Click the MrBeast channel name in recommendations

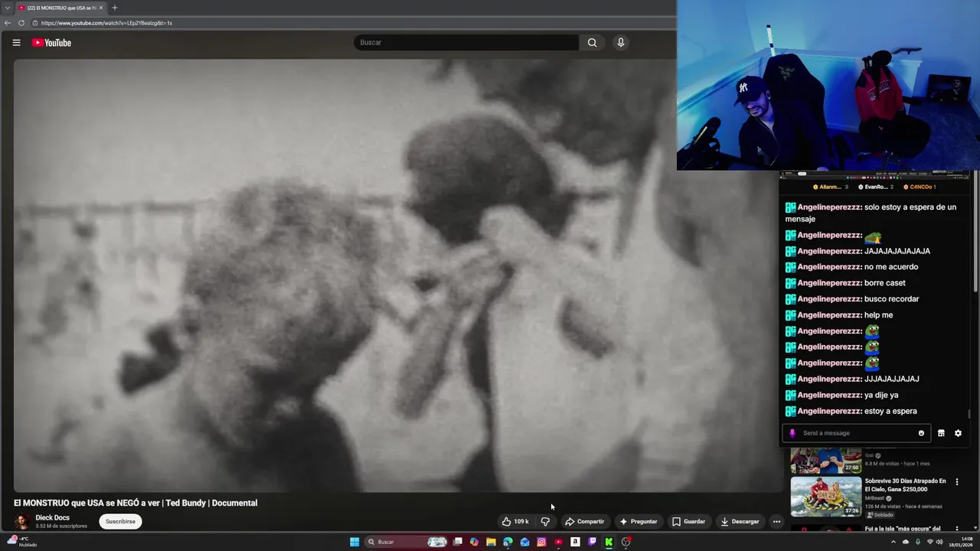pos(874,498)
